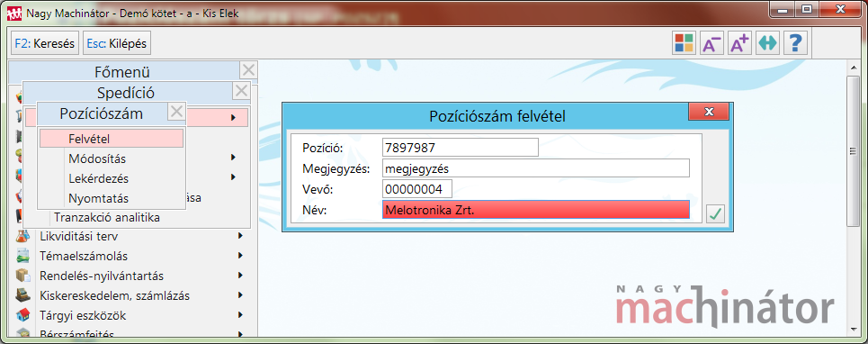Expand Rendelés-nyilvántartás submenu arrow
The width and height of the screenshot is (868, 344).
click(240, 276)
